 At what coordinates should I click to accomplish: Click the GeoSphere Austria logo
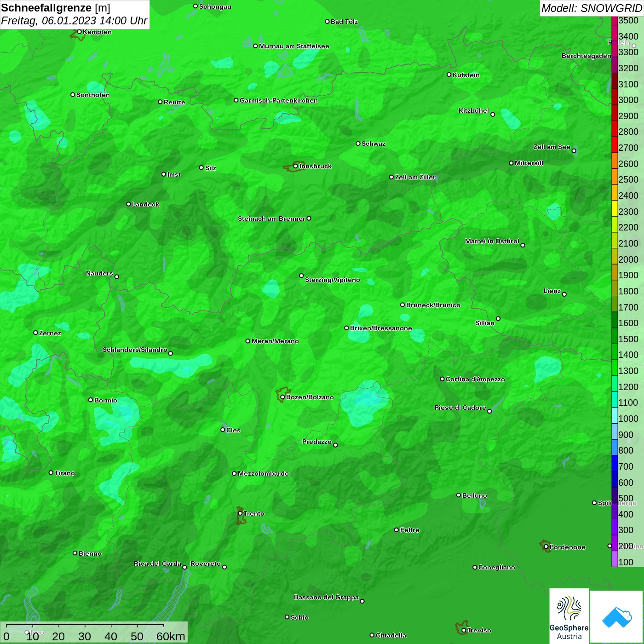point(569,616)
